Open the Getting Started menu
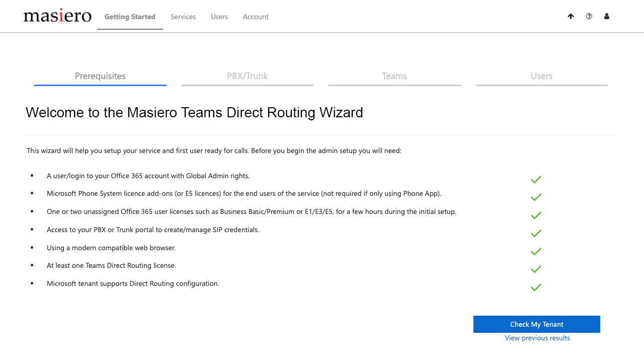 [130, 17]
